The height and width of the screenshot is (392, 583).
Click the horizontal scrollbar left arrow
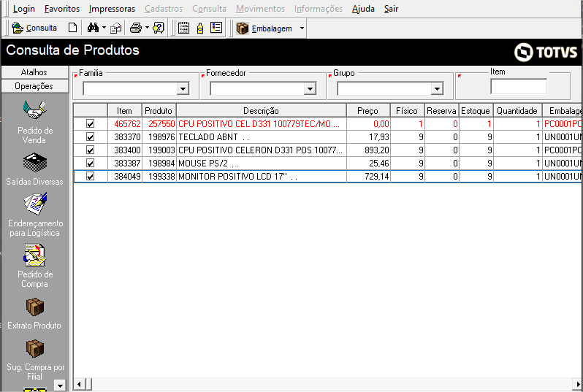(79, 384)
